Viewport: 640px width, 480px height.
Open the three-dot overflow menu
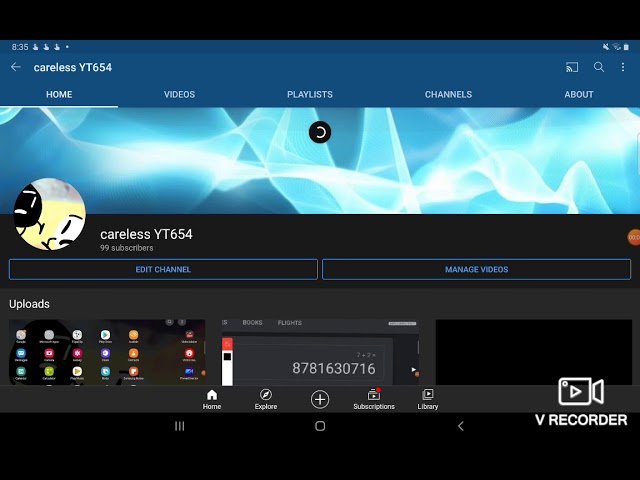point(623,67)
